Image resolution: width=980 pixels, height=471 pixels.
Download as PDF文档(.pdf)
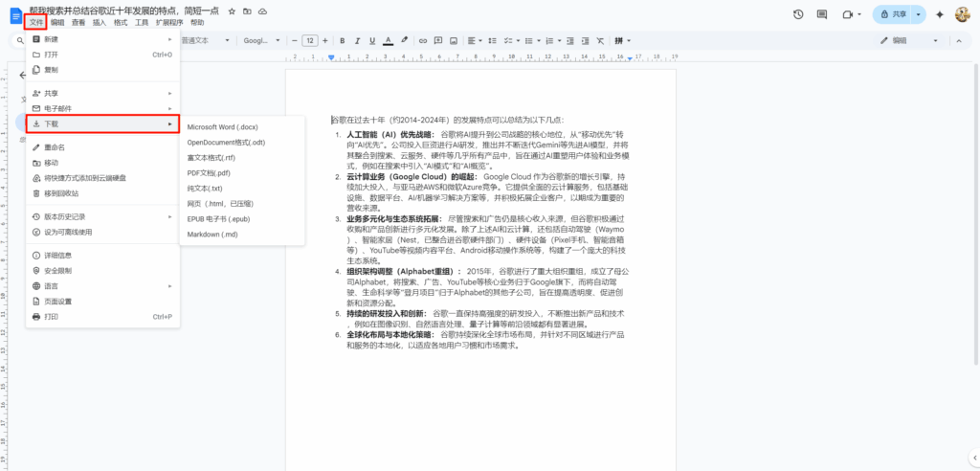[242, 172]
